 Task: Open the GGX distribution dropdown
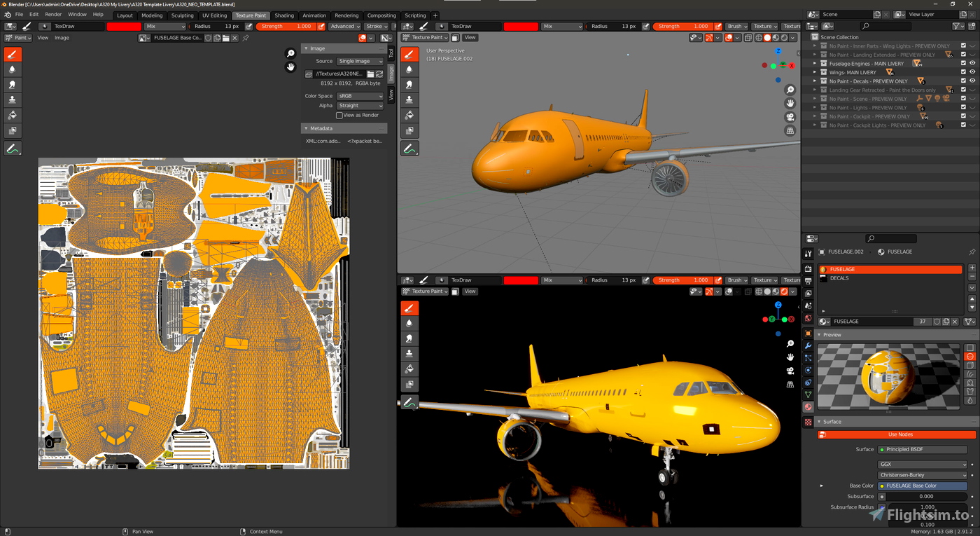(x=922, y=463)
